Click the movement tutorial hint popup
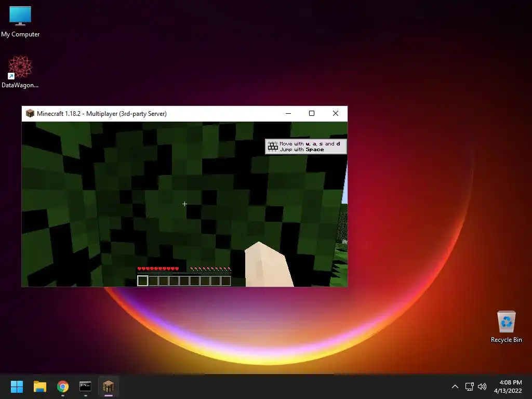This screenshot has width=532, height=399. pyautogui.click(x=305, y=147)
